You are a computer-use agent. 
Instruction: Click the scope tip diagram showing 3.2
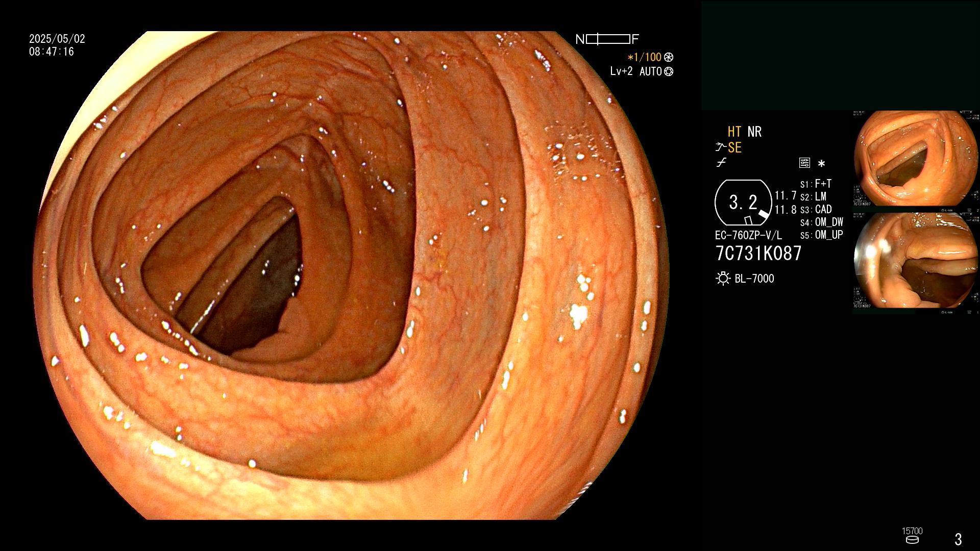click(x=743, y=203)
